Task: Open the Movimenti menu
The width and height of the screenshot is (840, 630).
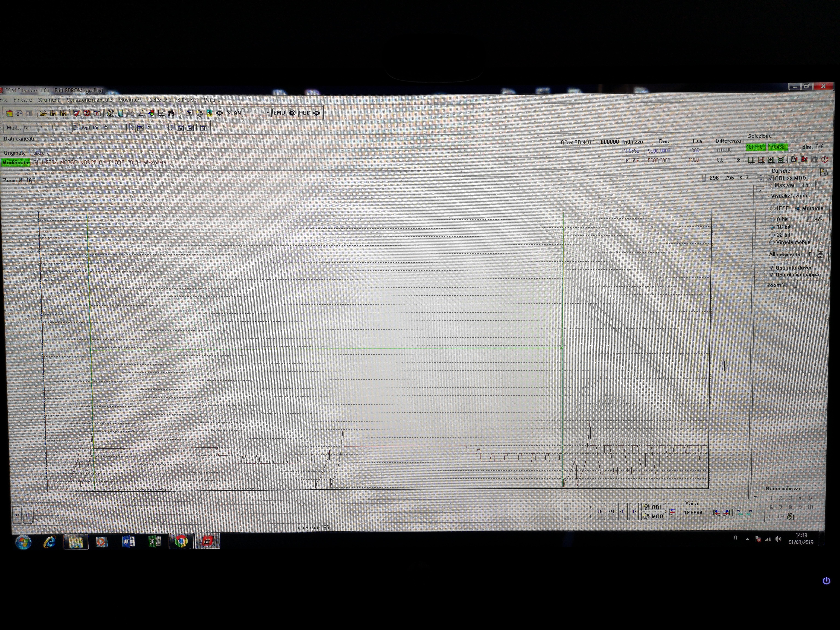Action: pos(131,100)
